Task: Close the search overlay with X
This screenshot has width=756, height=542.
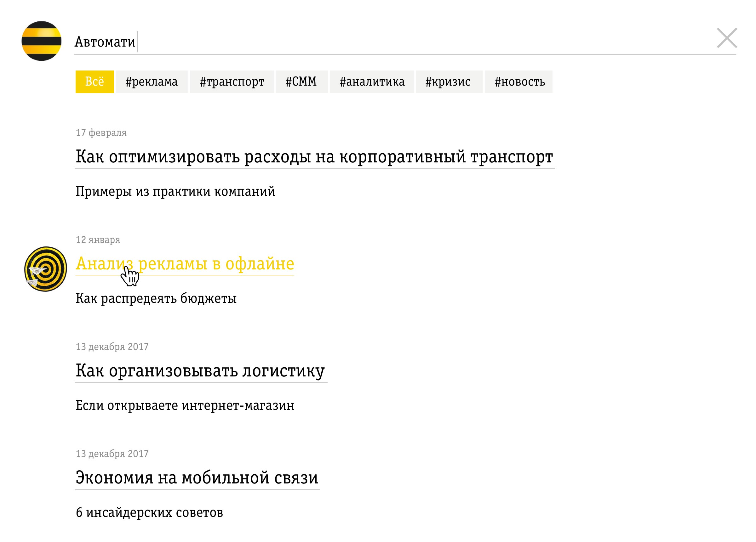Action: pyautogui.click(x=727, y=38)
